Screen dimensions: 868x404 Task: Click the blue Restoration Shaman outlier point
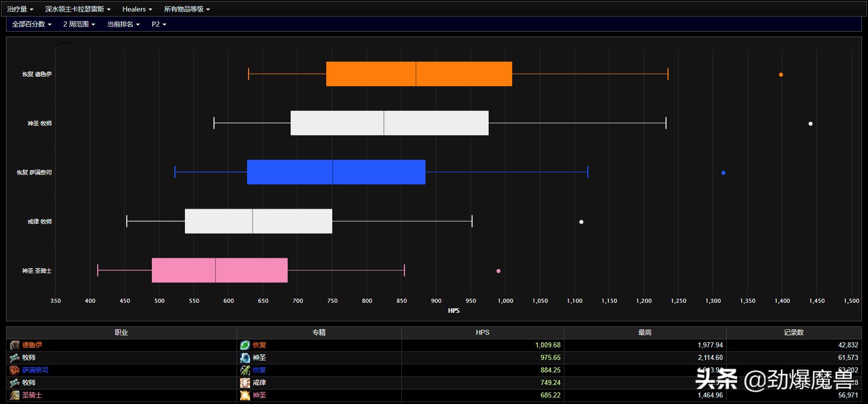723,173
